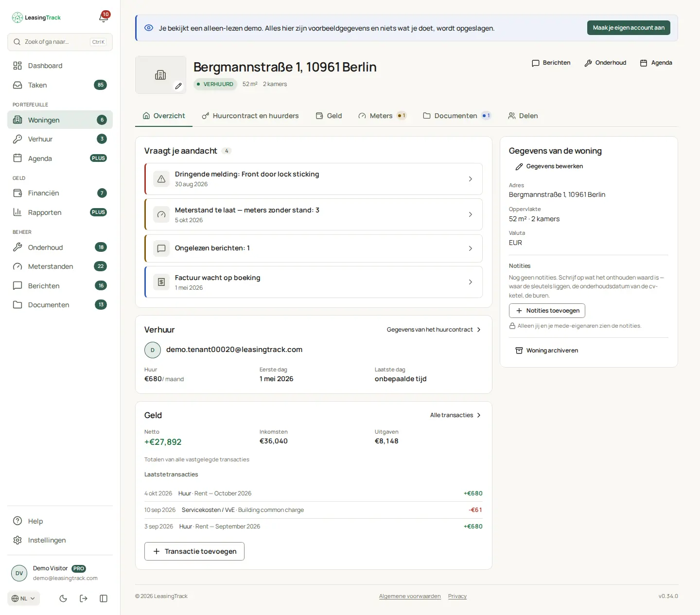Open Financiën in the sidebar
Image resolution: width=700 pixels, height=615 pixels.
coord(60,193)
